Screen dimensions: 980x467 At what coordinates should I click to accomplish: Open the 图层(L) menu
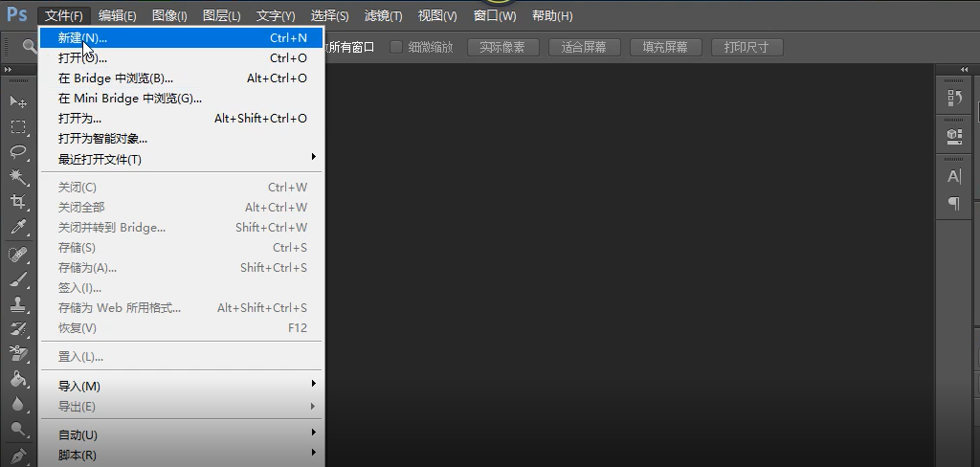[x=221, y=15]
